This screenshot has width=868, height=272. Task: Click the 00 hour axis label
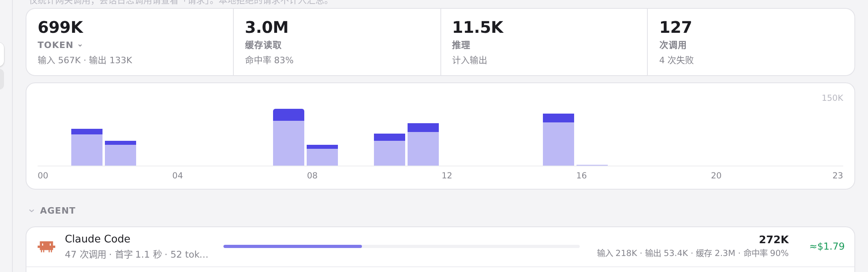(x=43, y=176)
